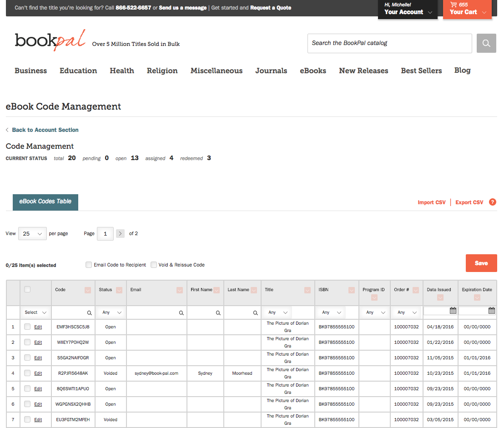The image size is (504, 428).
Task: Click the First Name filter search icon
Action: (218, 313)
